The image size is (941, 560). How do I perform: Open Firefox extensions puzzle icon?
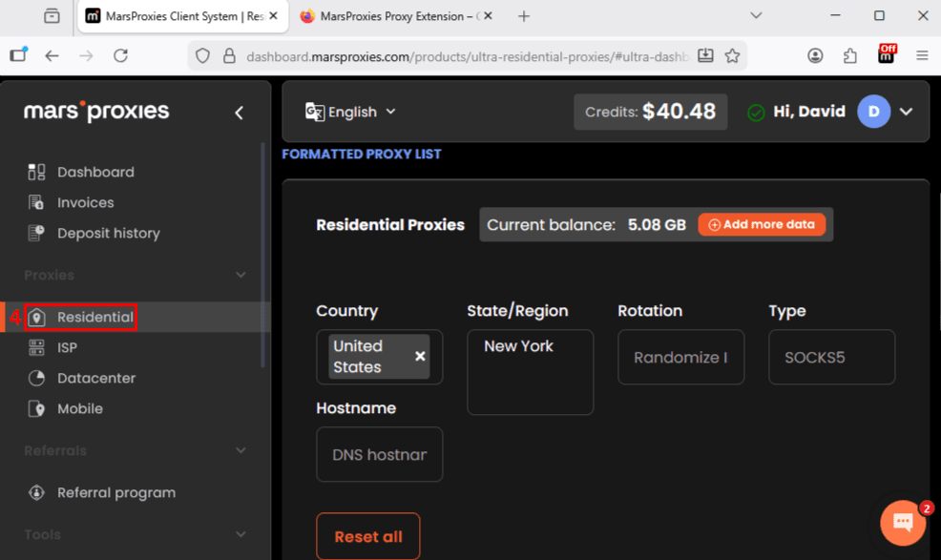click(849, 56)
